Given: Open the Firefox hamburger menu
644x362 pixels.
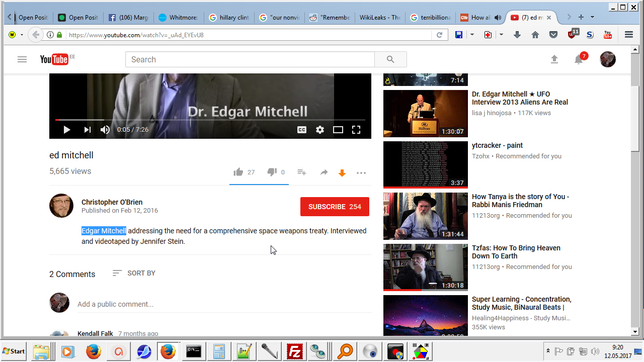Looking at the screenshot, I should [x=628, y=35].
